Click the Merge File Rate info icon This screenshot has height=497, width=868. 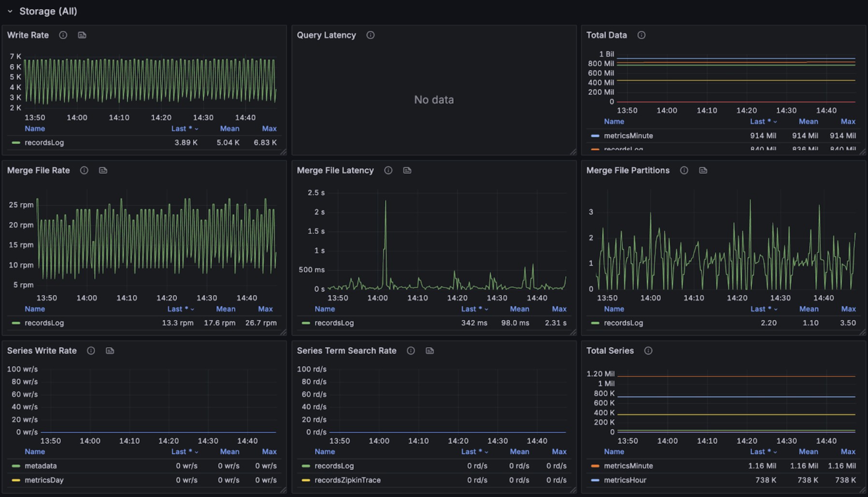click(x=84, y=170)
